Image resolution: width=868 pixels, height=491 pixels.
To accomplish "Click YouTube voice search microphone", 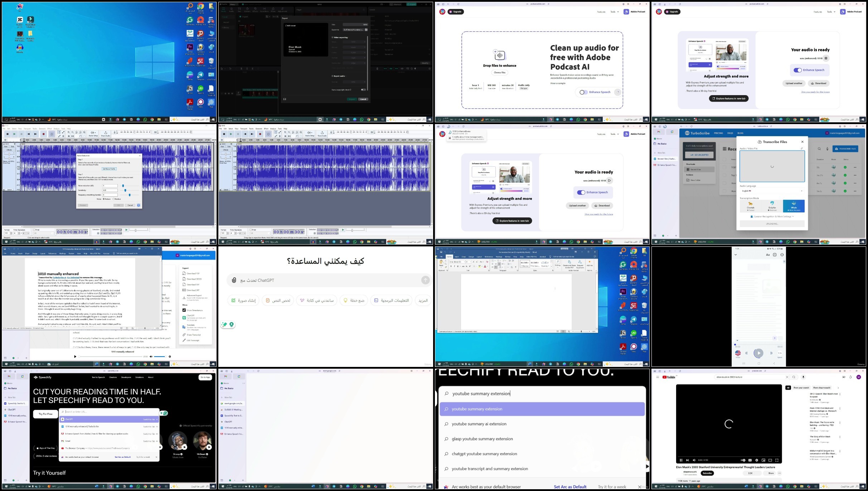I will click(803, 377).
